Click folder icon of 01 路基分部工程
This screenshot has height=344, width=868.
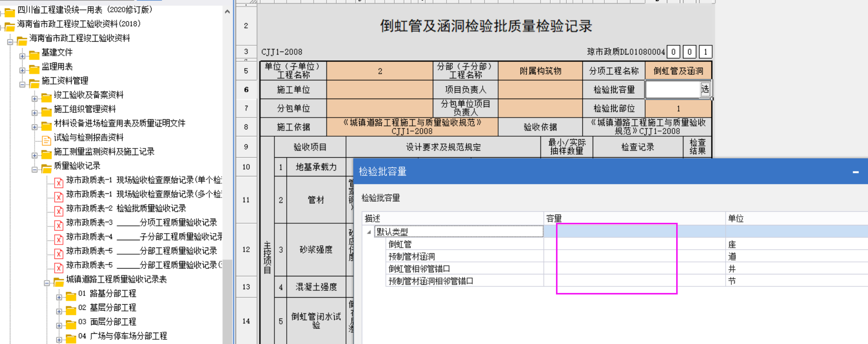click(71, 296)
